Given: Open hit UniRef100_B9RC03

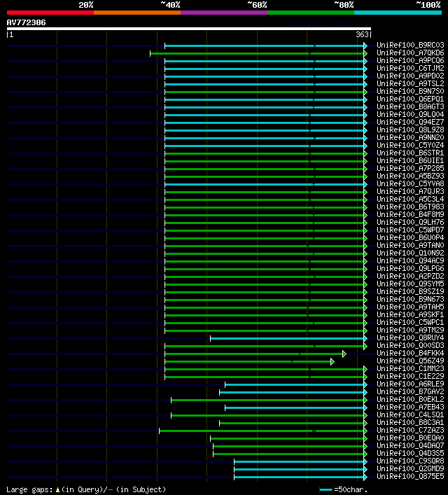Looking at the screenshot, I should tap(410, 45).
